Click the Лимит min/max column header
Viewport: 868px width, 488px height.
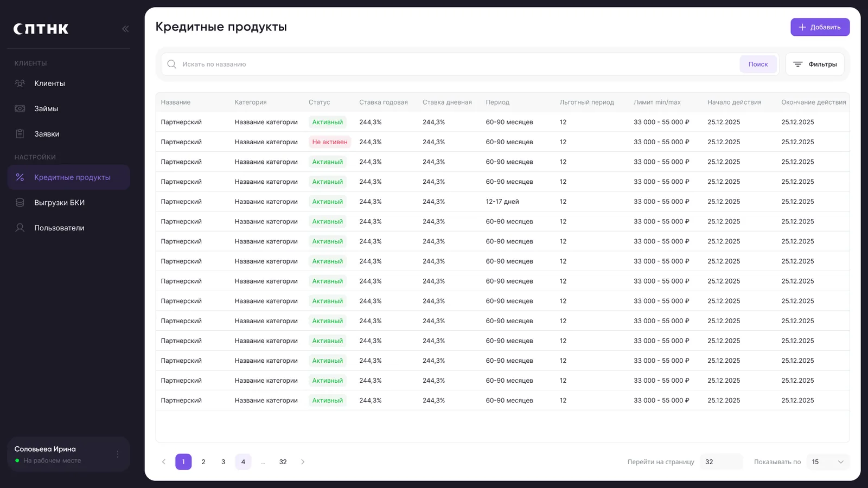click(x=657, y=102)
